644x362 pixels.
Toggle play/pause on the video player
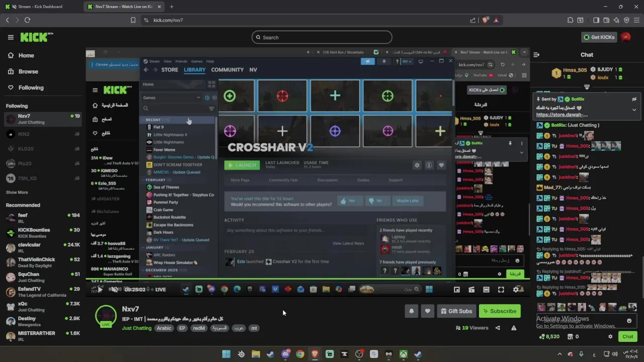pyautogui.click(x=100, y=289)
